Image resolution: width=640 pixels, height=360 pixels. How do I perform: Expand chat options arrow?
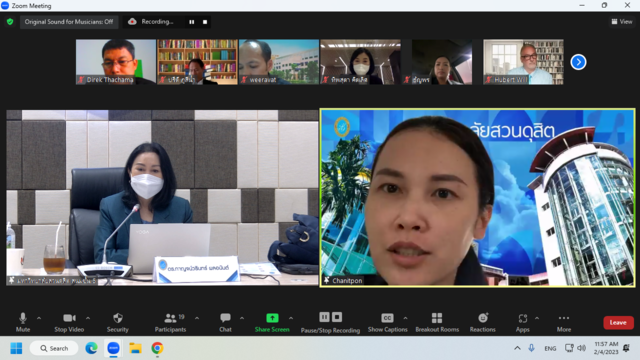pyautogui.click(x=242, y=318)
